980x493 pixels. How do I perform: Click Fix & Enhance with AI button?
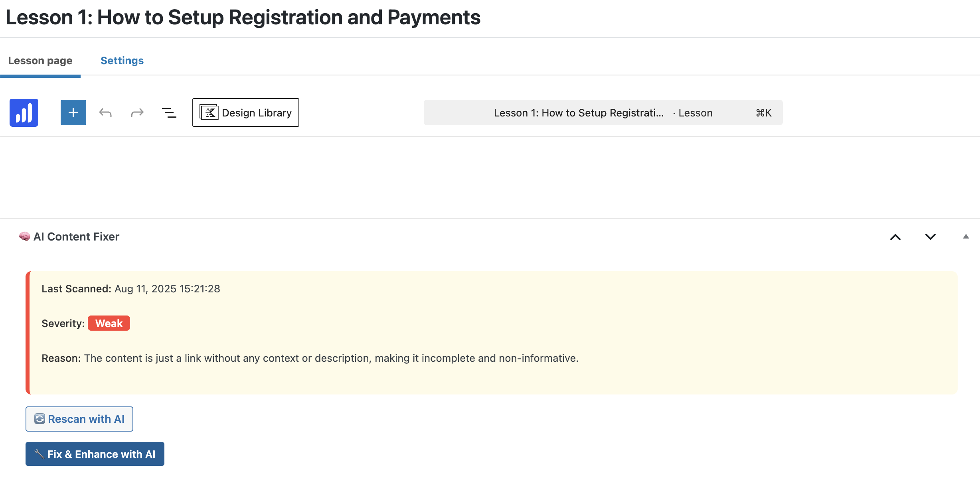pyautogui.click(x=95, y=454)
